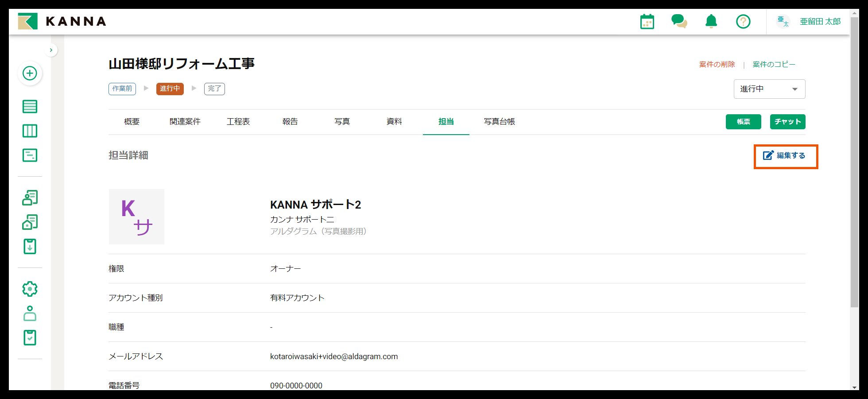Activate the 進行中 stage chip
Viewport: 868px width, 399px height.
(170, 89)
